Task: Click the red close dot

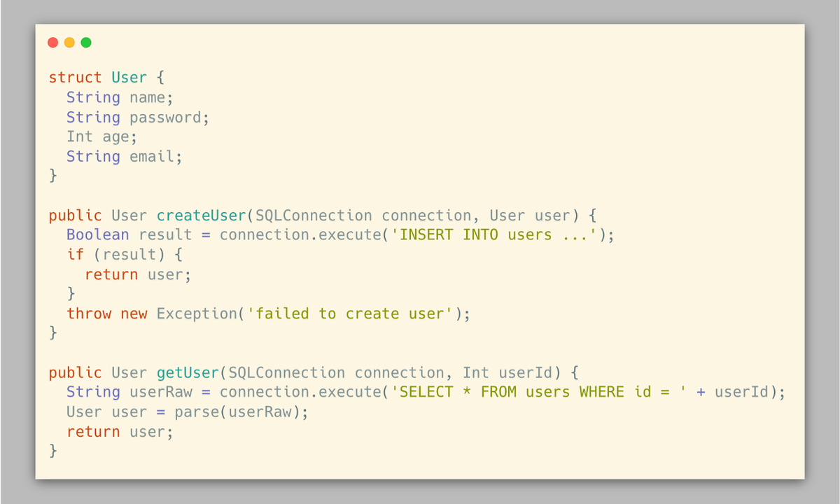Action: [x=52, y=43]
